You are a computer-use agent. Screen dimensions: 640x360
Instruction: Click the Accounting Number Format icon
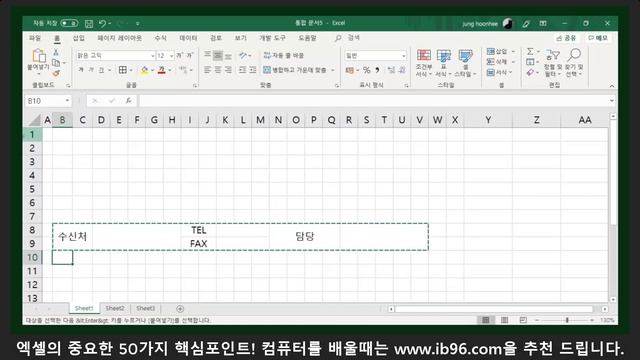point(350,70)
